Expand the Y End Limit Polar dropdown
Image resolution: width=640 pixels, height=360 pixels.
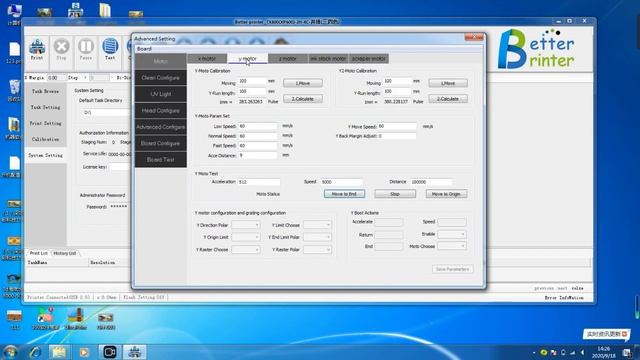[317, 237]
